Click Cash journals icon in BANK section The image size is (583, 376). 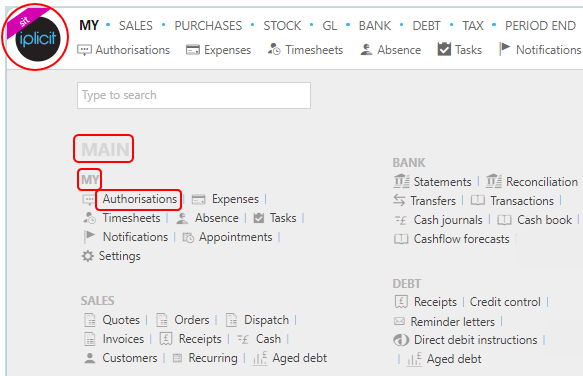(401, 220)
